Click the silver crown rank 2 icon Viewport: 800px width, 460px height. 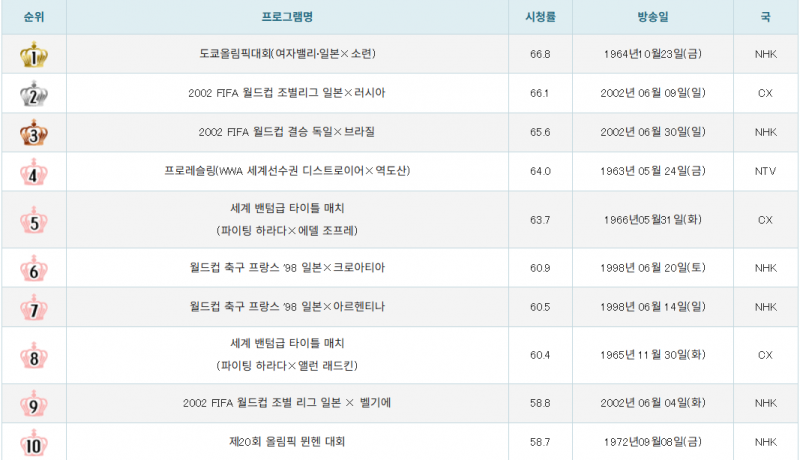coord(34,94)
